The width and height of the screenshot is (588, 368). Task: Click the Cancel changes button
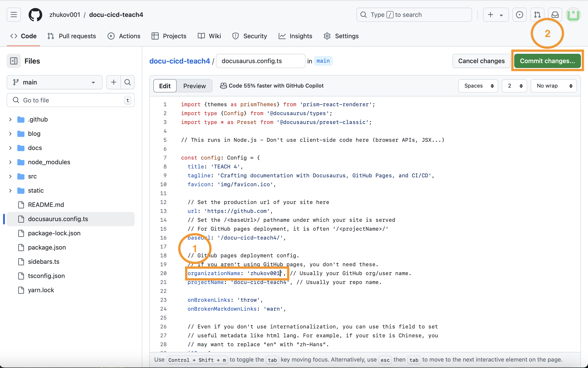coord(481,61)
